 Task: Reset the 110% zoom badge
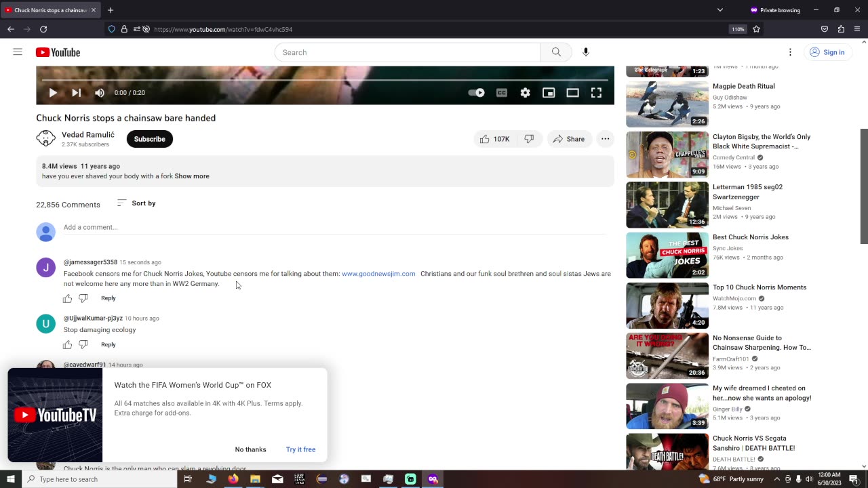click(x=738, y=29)
